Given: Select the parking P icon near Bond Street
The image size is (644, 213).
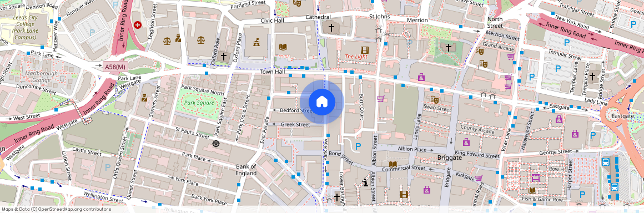Looking at the screenshot, I should [x=358, y=146].
